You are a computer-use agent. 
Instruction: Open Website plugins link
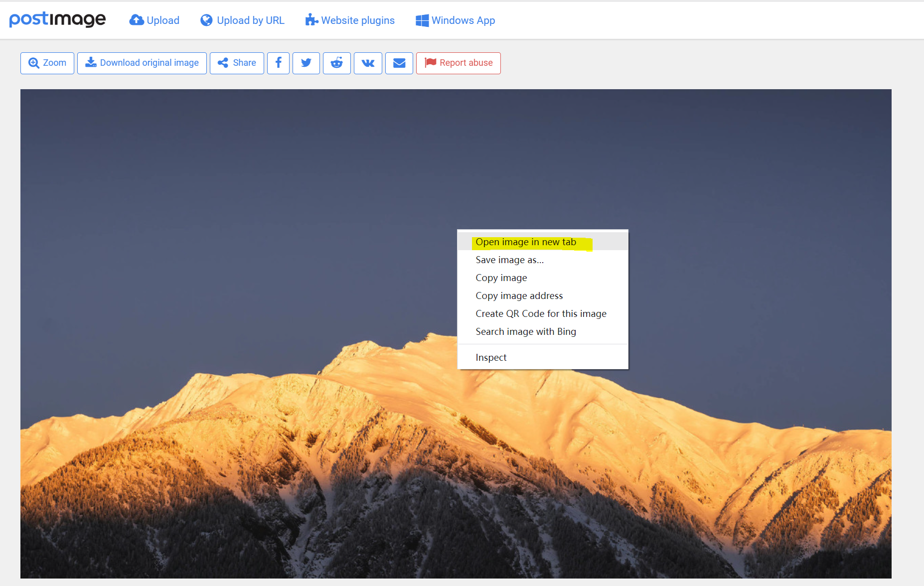coord(350,20)
